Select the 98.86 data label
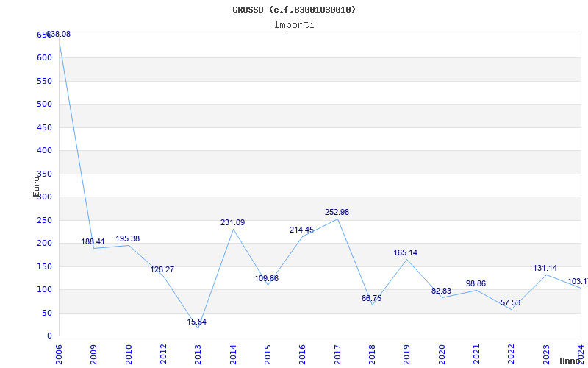Screen dimensions: 588x368 point(476,283)
